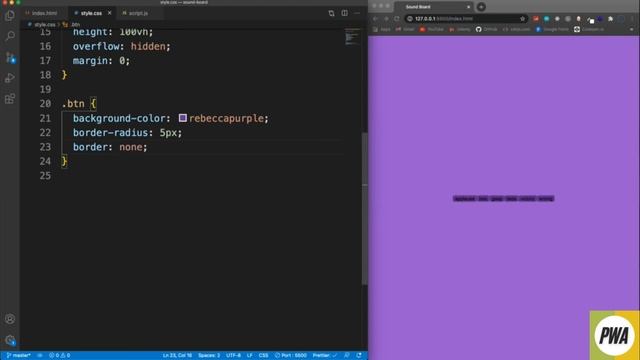Open the Extensions view
This screenshot has height=360, width=640.
coord(10,98)
